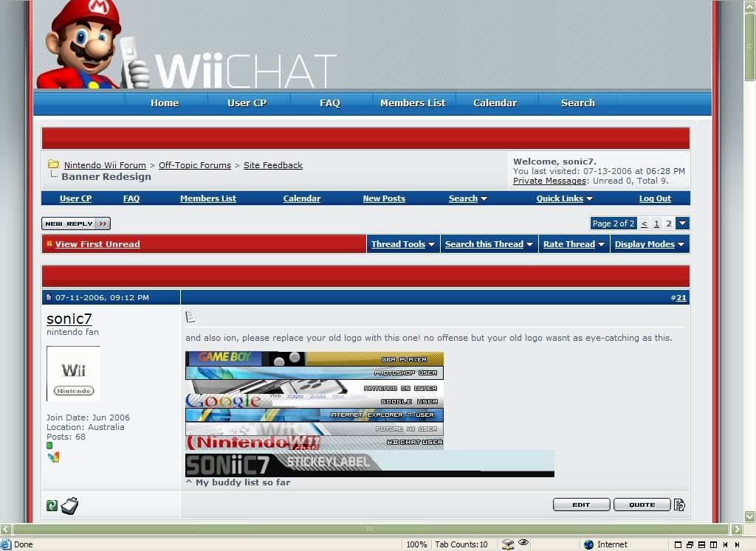Open the New Posts link
756x551 pixels.
[x=384, y=198]
